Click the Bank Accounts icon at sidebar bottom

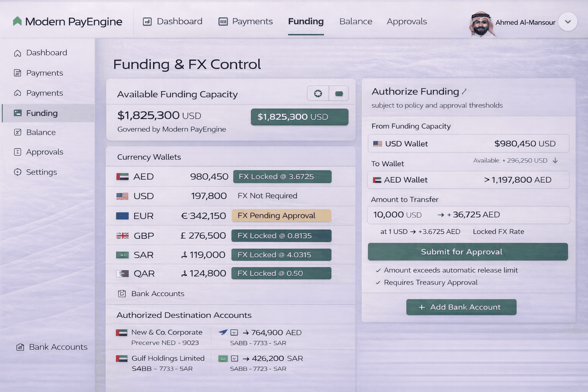(20, 347)
